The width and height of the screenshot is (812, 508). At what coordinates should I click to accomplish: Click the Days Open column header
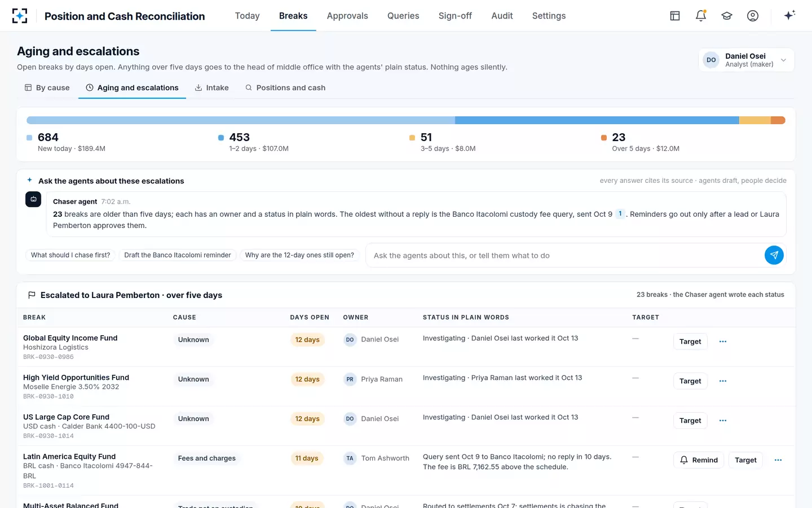click(x=310, y=317)
